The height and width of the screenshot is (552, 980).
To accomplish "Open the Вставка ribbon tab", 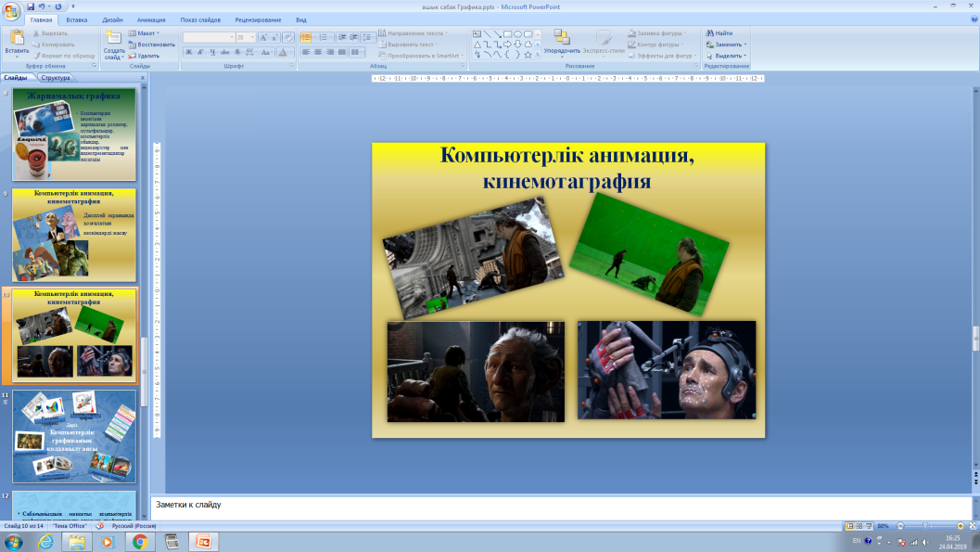I will pos(77,20).
